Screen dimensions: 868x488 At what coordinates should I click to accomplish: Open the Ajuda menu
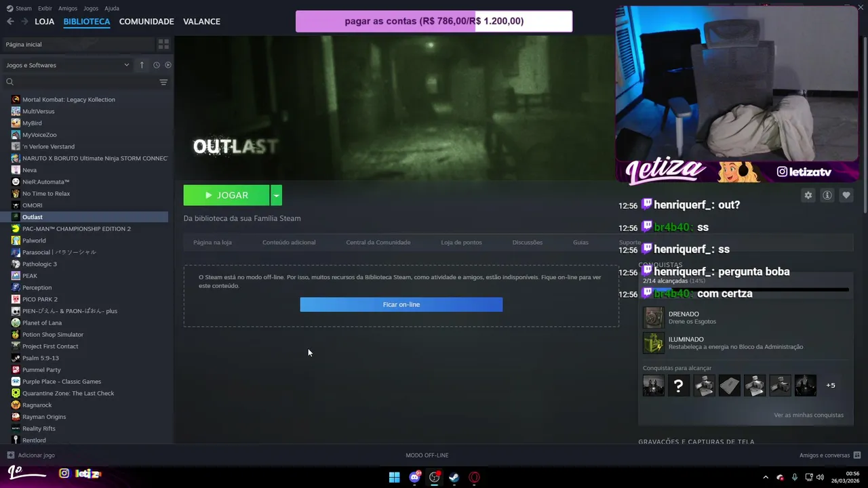click(112, 8)
